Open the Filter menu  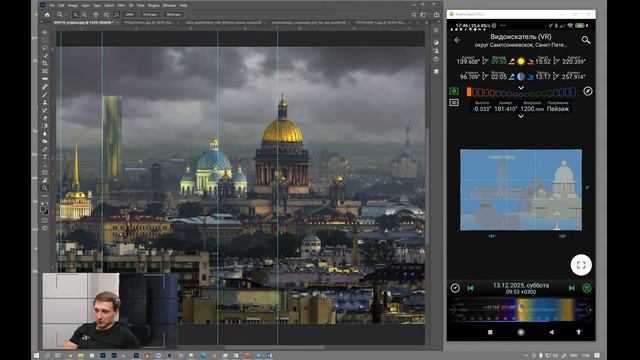point(121,5)
